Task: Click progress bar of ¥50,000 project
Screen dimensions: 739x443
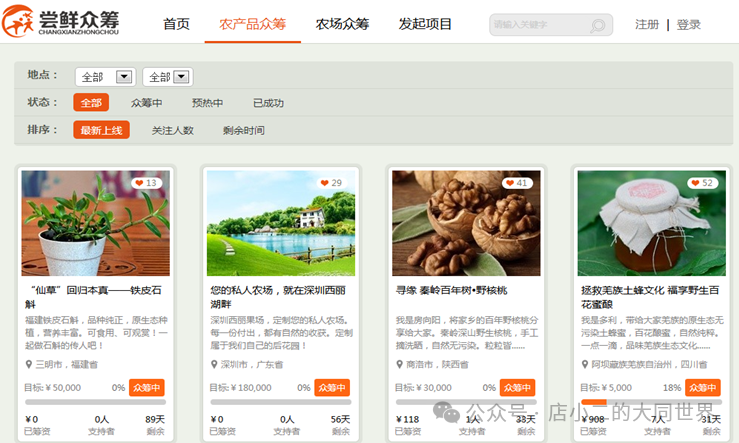Action: coord(96,402)
